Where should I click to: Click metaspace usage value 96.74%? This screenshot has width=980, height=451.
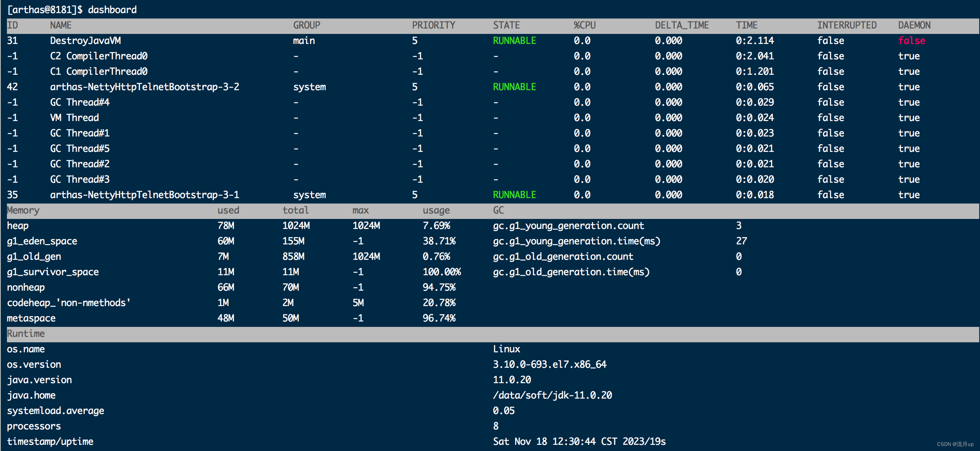[x=439, y=318]
